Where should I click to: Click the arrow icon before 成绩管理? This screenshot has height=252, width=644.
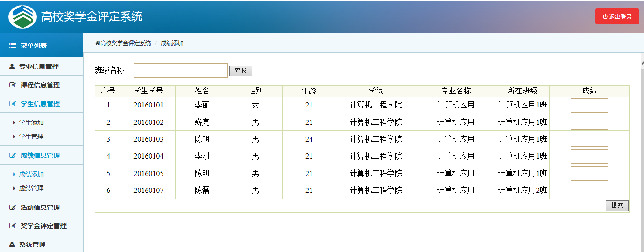[x=14, y=188]
